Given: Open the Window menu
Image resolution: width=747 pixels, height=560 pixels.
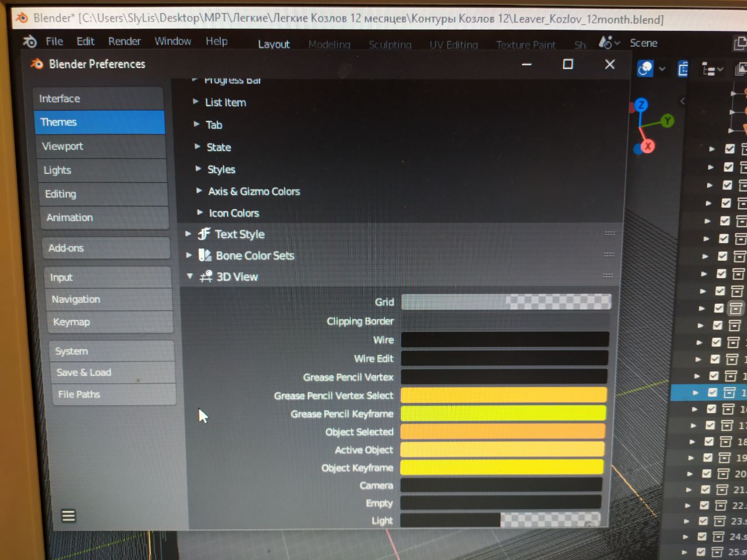Looking at the screenshot, I should (x=173, y=41).
